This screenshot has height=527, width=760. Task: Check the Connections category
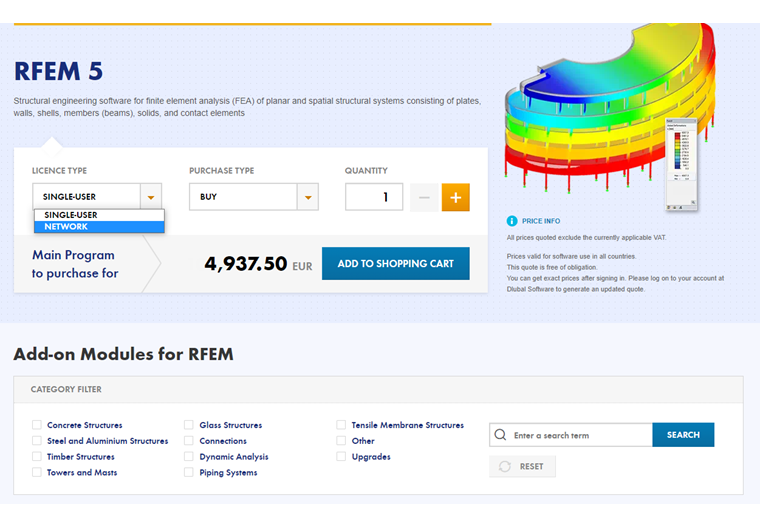pos(189,441)
